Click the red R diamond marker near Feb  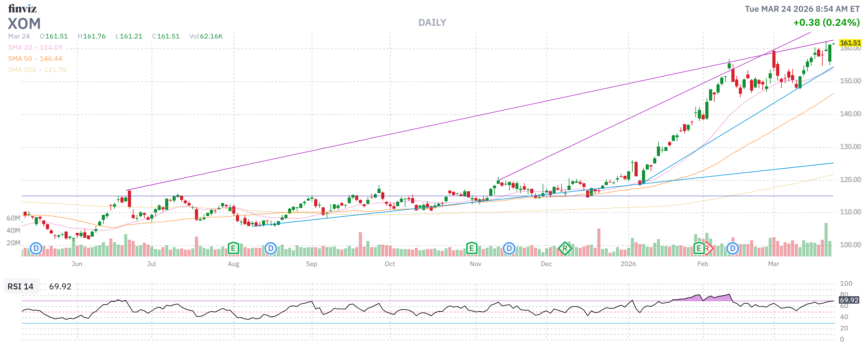point(708,249)
